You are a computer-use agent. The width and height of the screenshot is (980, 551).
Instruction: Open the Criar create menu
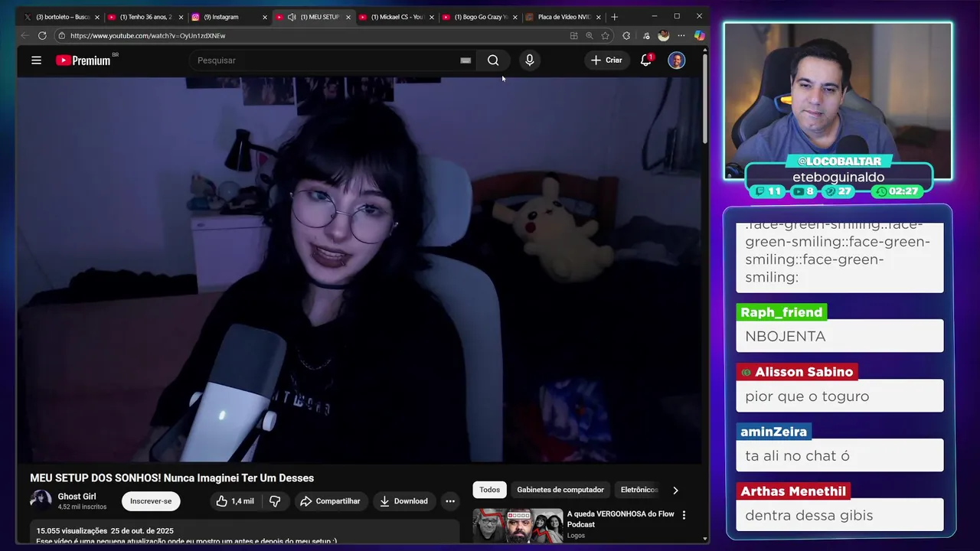(606, 60)
